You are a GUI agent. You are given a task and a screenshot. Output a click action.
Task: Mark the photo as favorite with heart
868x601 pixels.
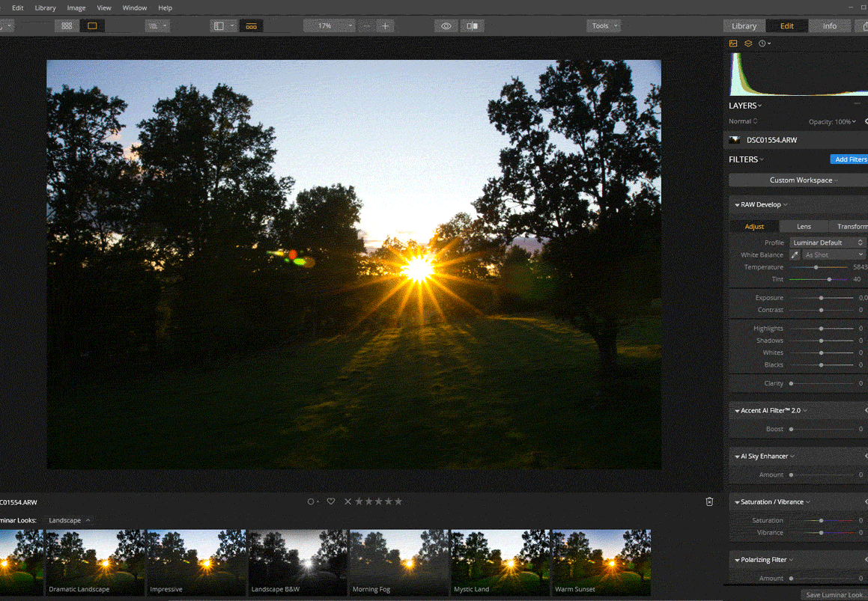[x=330, y=501]
